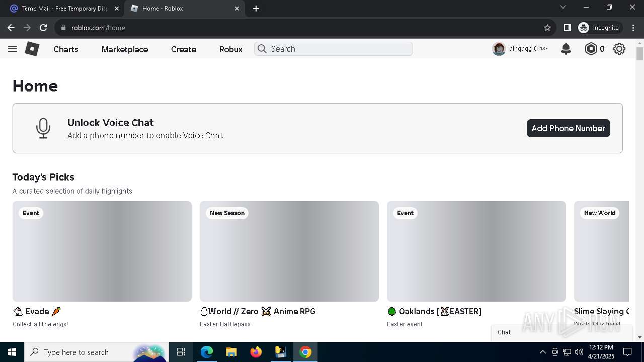Switch to the Temp Mail tab

coord(64,9)
